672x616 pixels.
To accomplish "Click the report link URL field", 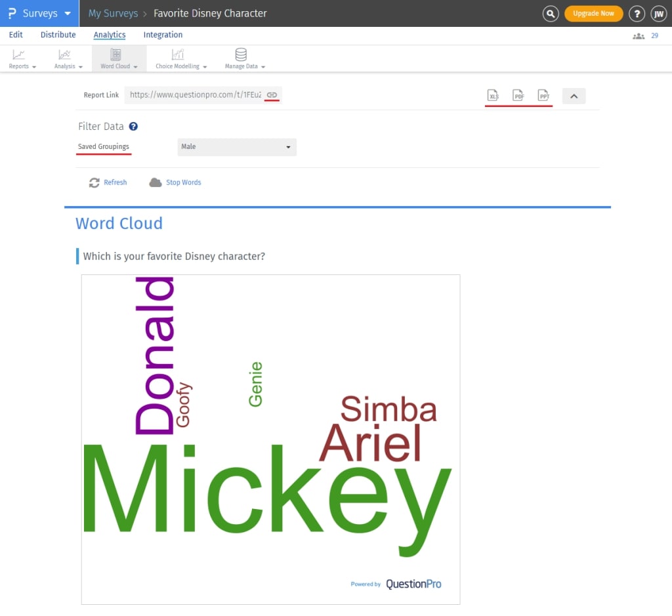I will pyautogui.click(x=195, y=95).
